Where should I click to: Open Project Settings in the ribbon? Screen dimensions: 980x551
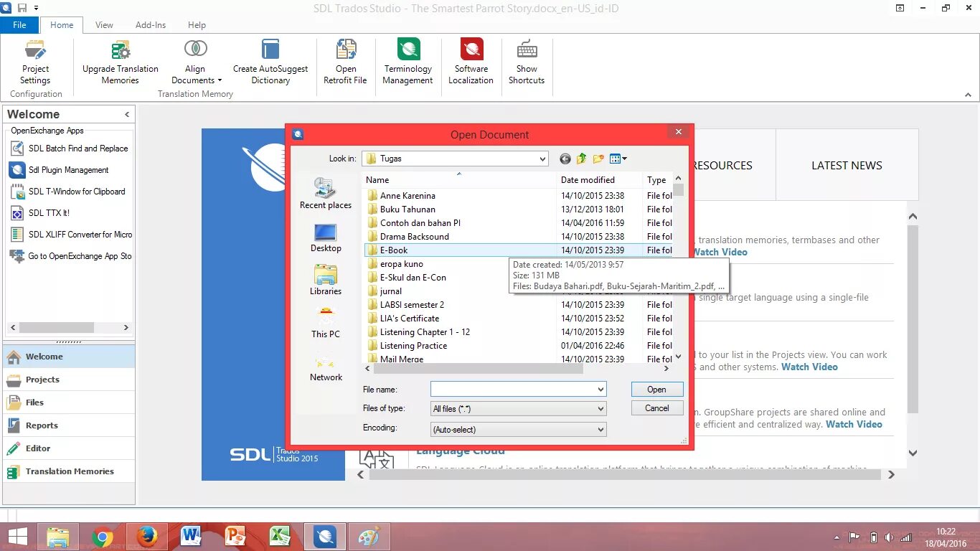point(35,62)
